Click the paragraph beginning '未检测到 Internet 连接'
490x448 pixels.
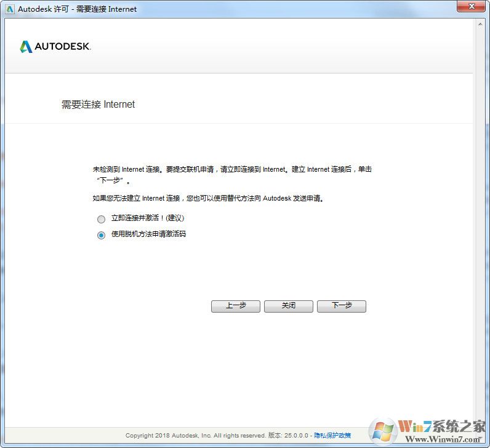point(232,175)
